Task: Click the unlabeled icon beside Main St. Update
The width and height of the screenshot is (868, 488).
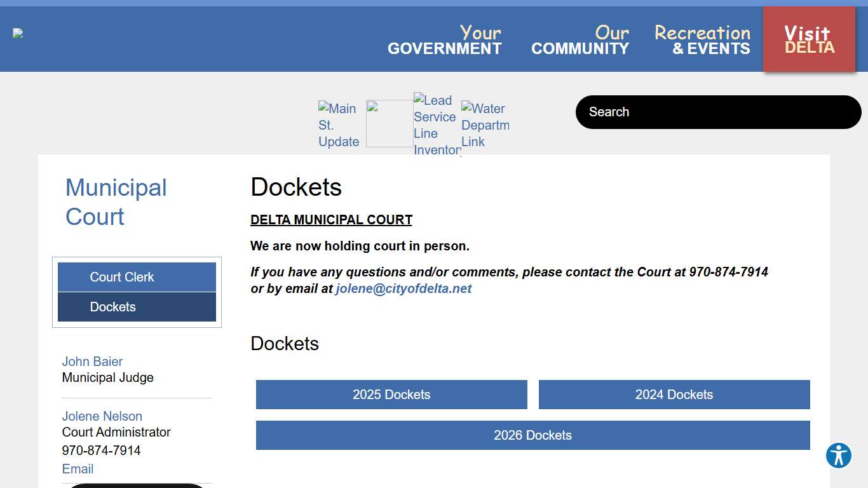Action: click(x=389, y=124)
